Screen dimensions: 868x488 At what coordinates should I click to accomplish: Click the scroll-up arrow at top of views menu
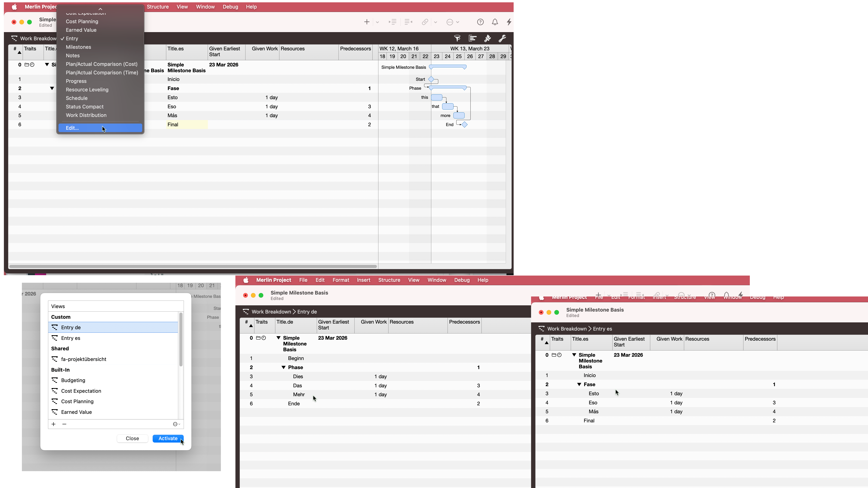point(100,9)
